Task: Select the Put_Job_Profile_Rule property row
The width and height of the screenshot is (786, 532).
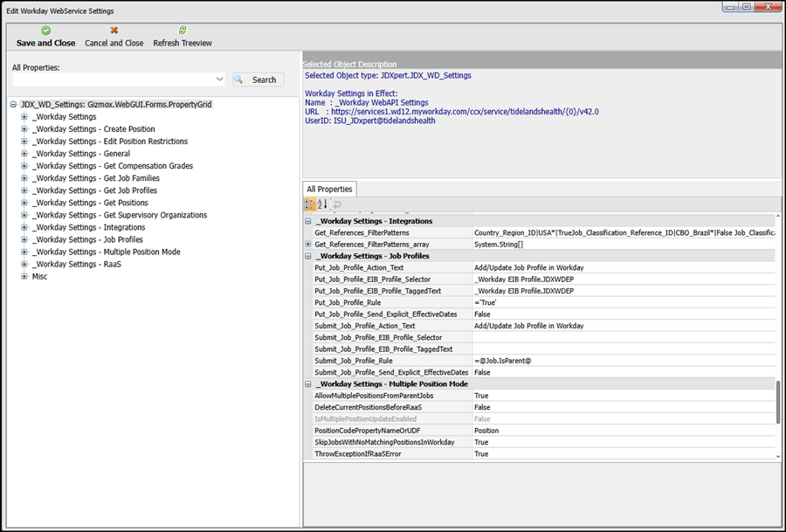Action: 348,302
